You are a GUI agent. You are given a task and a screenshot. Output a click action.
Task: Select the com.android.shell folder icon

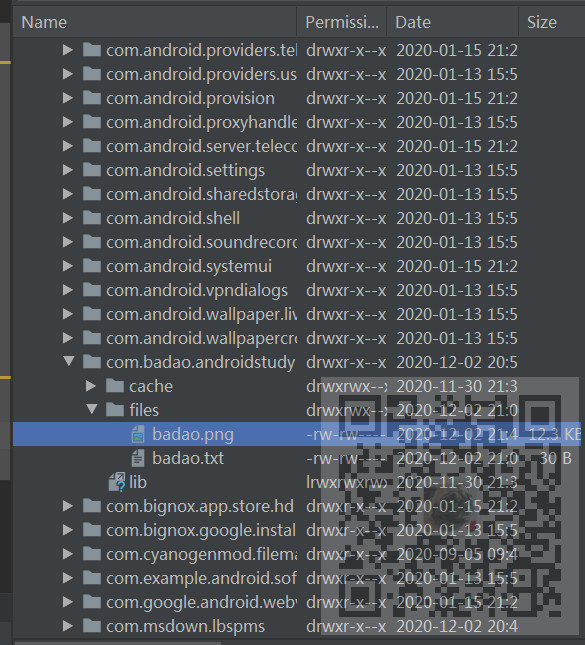pos(92,218)
